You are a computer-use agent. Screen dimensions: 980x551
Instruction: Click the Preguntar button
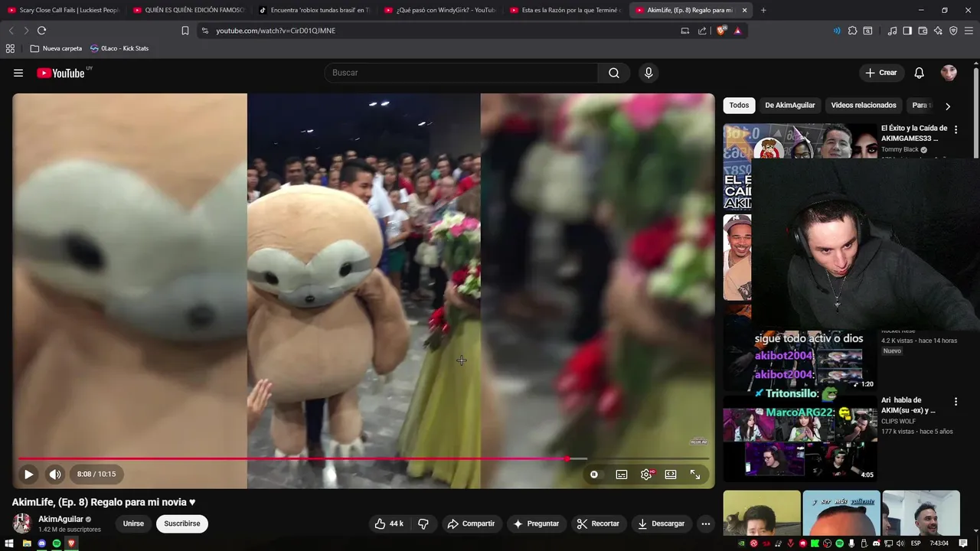click(x=536, y=523)
